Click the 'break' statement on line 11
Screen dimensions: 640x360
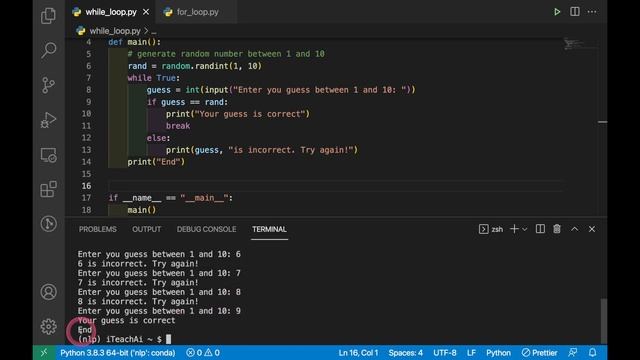[178, 126]
